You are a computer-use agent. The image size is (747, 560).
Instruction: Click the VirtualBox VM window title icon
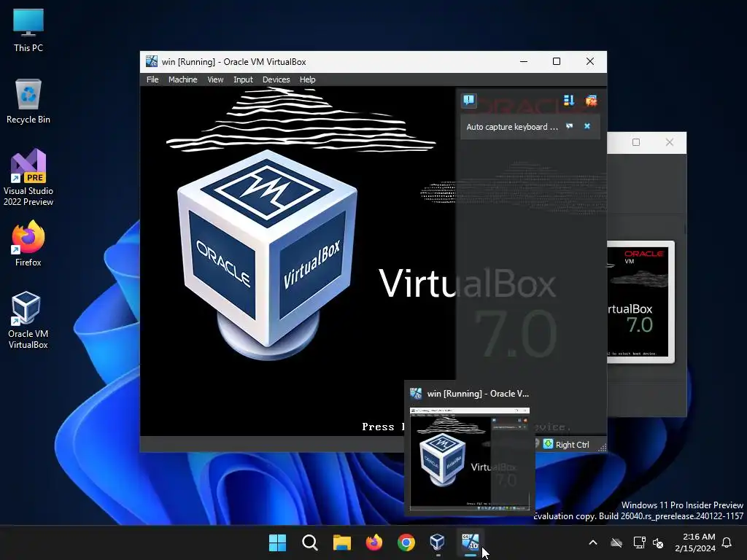click(152, 61)
